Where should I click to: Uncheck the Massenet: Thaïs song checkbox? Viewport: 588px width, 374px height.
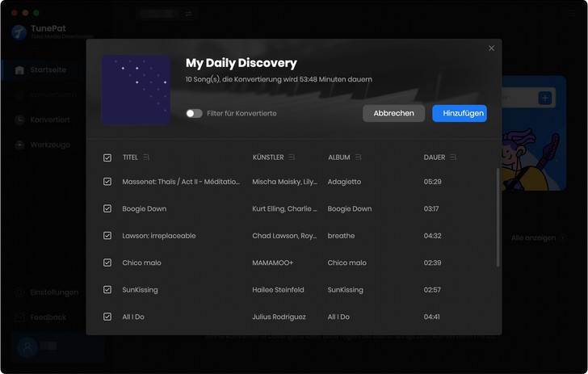[107, 182]
